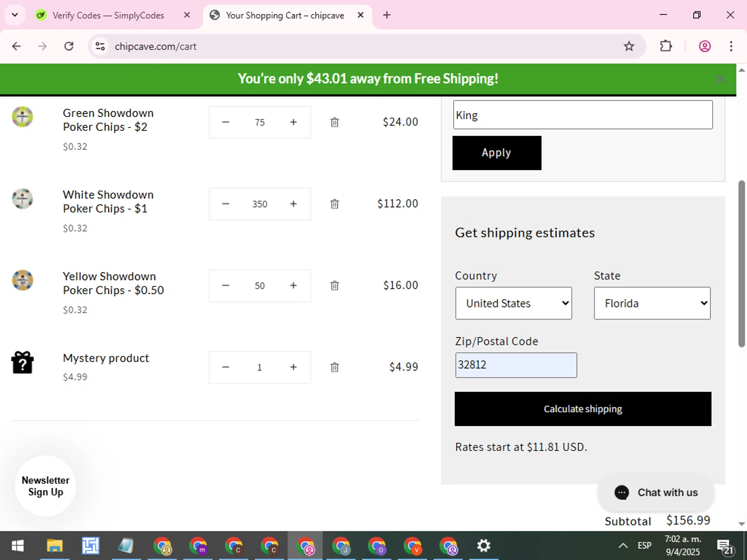Remove Yellow Showdown Poker Chips via trash icon
This screenshot has height=560, width=747.
click(x=335, y=285)
